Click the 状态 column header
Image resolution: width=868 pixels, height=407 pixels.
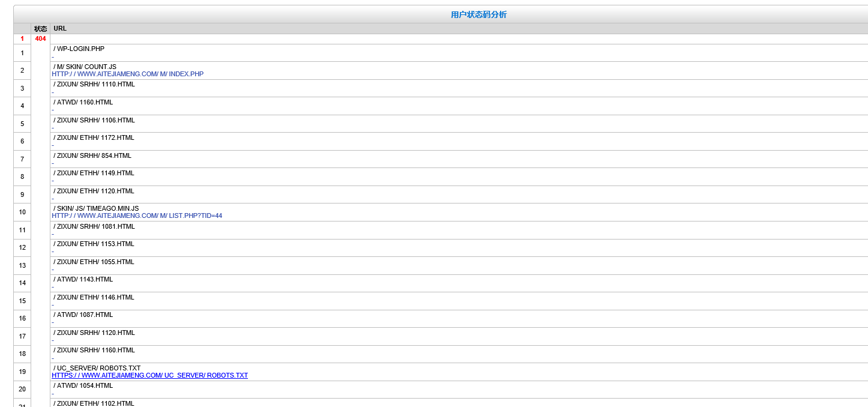pos(40,29)
